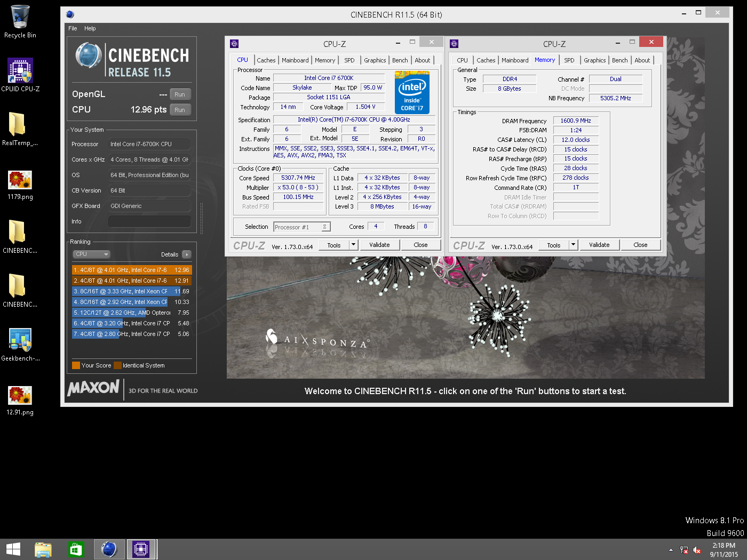Open the RealTemp folder on desktop

[20, 129]
